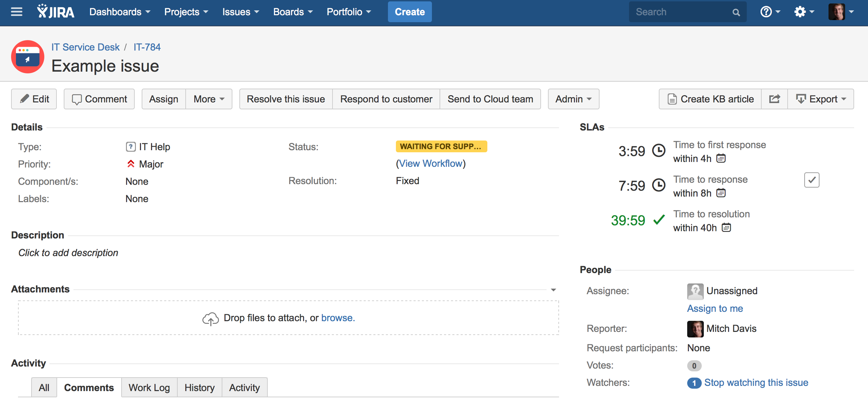Click Create KB article button
868x407 pixels.
(710, 99)
